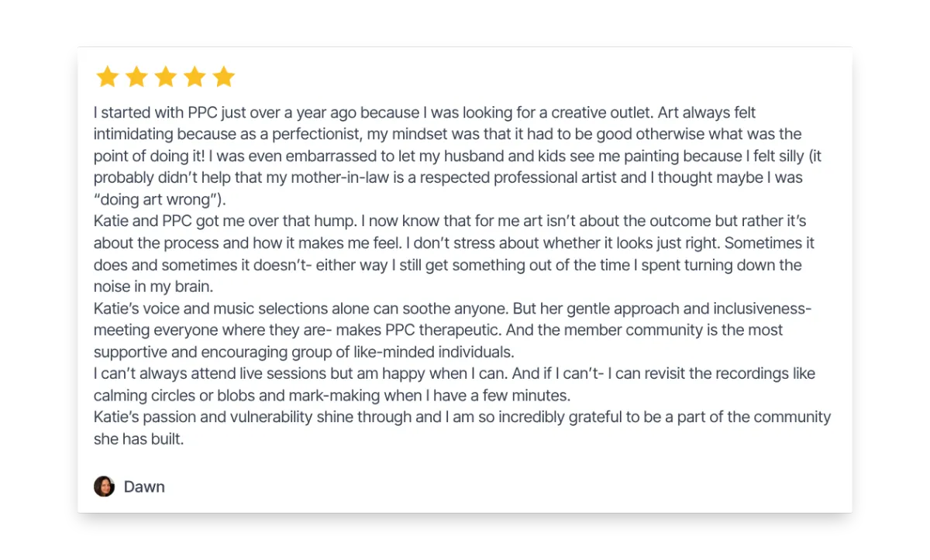The image size is (930, 560).
Task: Click the final text "she has built."
Action: coord(139,439)
